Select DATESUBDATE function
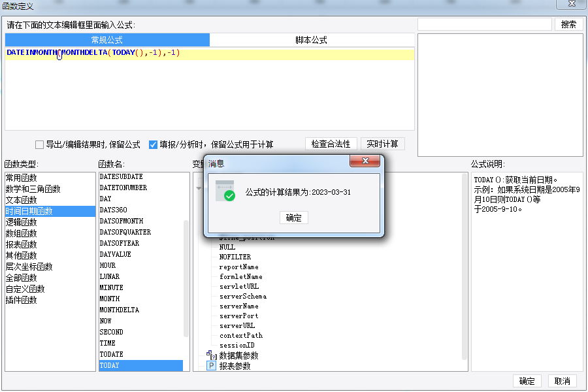 141,176
